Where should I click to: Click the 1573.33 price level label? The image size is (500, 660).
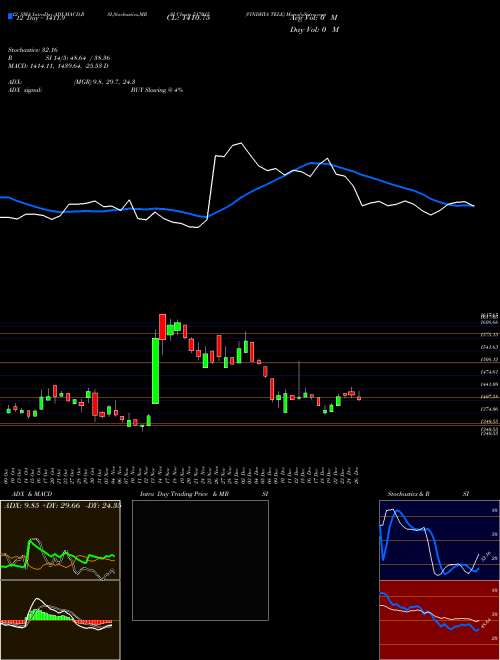coord(489,335)
